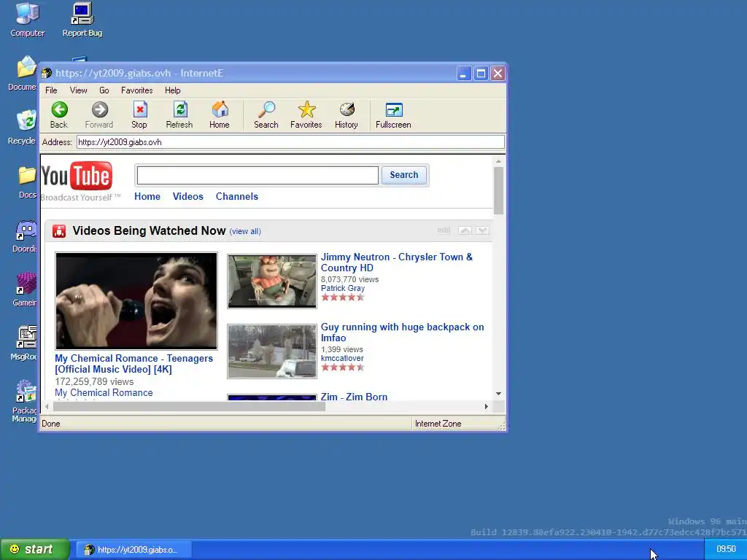Open the Docs folder on desktop
The image size is (747, 560).
tap(27, 182)
